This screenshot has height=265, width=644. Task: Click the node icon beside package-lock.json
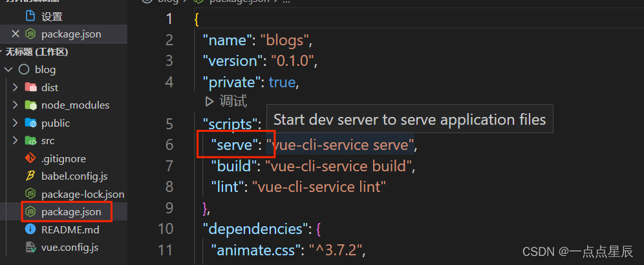tap(30, 193)
